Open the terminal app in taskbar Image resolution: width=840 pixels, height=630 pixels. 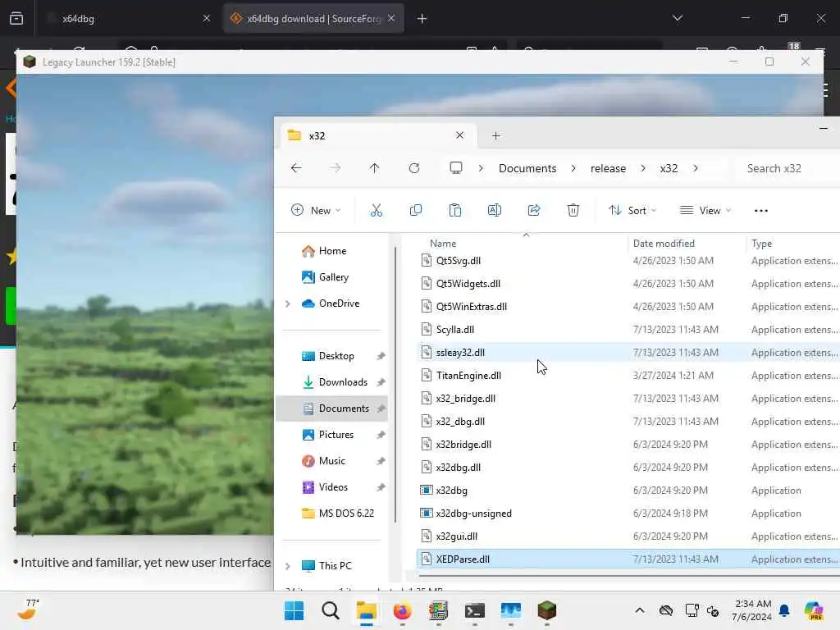point(475,610)
